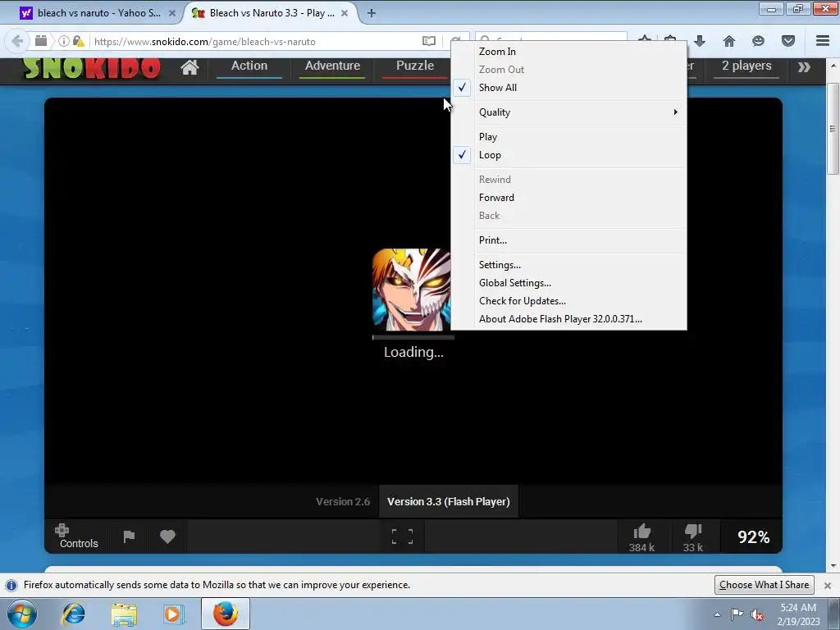Open the game Controls icon
Viewport: 840px width, 630px height.
(78, 536)
